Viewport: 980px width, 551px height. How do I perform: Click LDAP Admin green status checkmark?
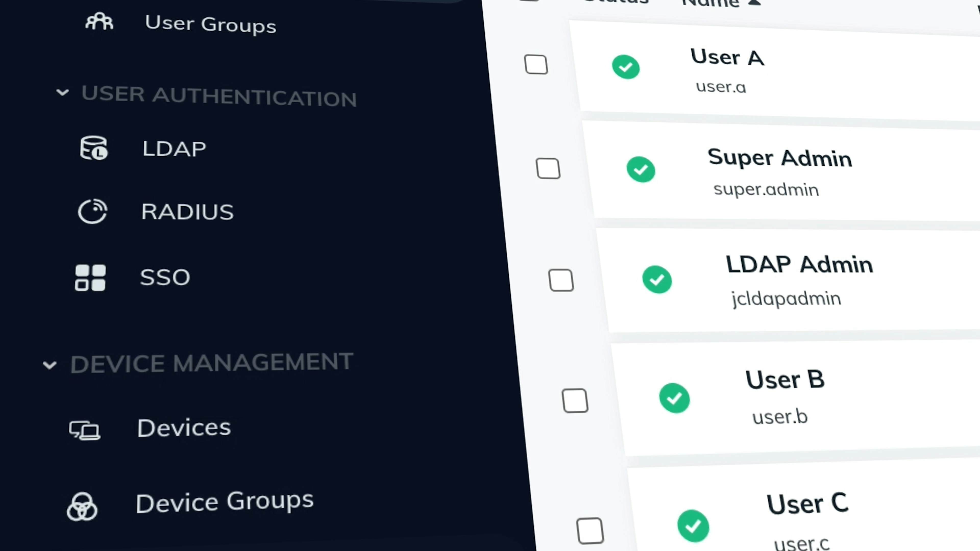click(657, 280)
